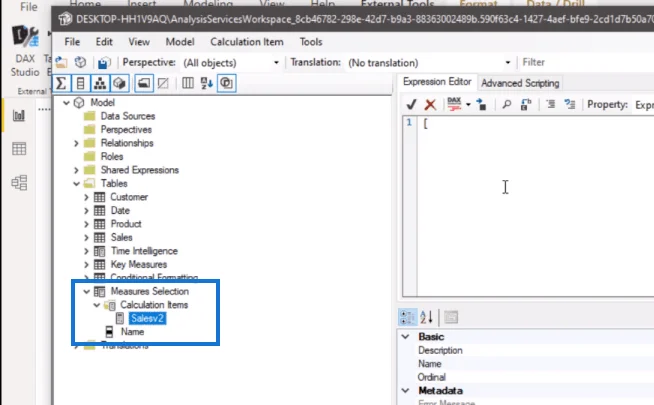
Task: Click the red cancel changes X icon
Action: point(430,104)
